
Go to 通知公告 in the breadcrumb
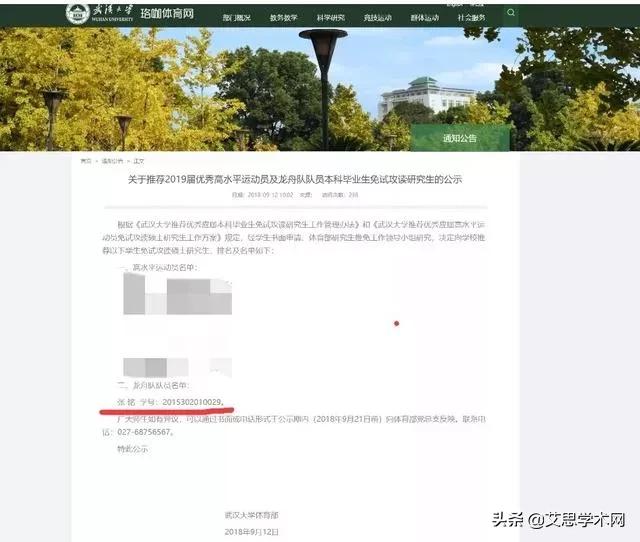[112, 161]
